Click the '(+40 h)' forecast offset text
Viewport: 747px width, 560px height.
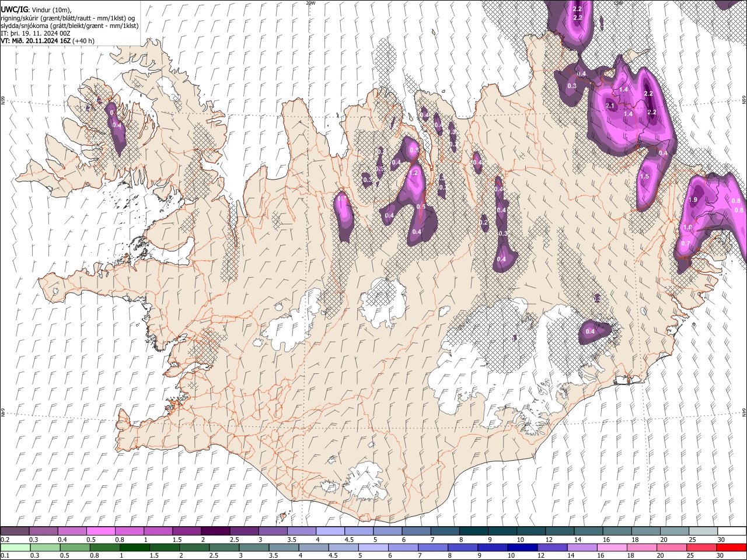(x=83, y=41)
